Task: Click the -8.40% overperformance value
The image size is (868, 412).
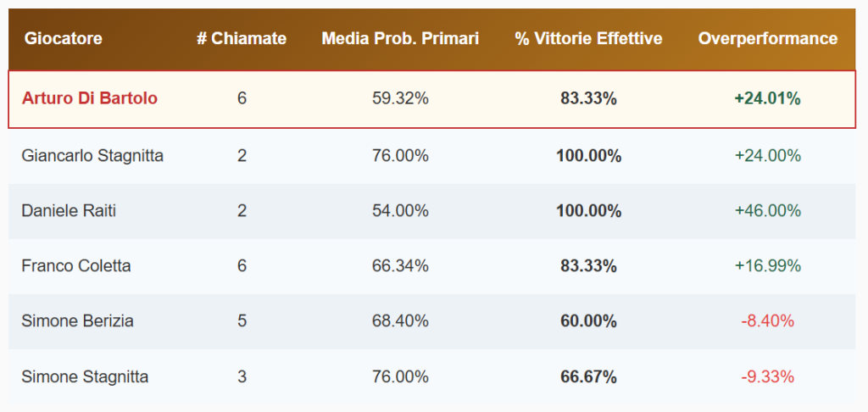Action: [x=767, y=321]
